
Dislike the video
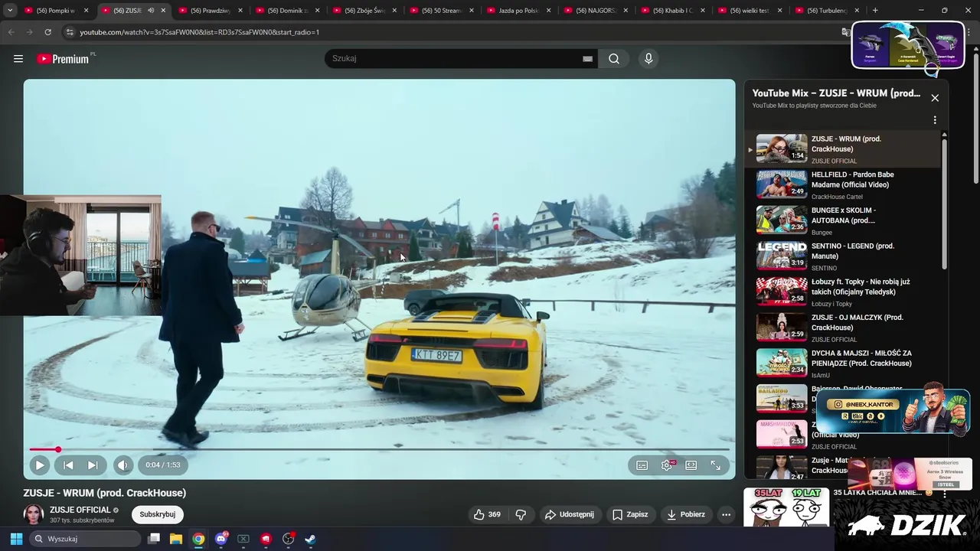[x=521, y=514]
